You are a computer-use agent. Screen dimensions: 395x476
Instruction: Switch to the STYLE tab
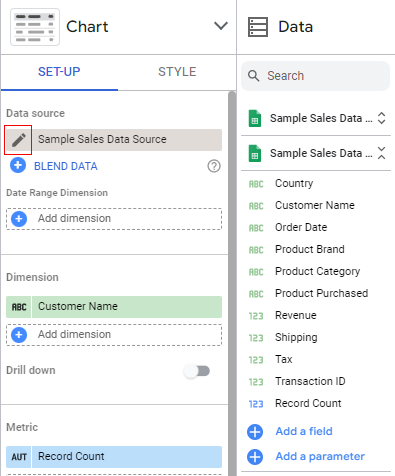pyautogui.click(x=177, y=72)
